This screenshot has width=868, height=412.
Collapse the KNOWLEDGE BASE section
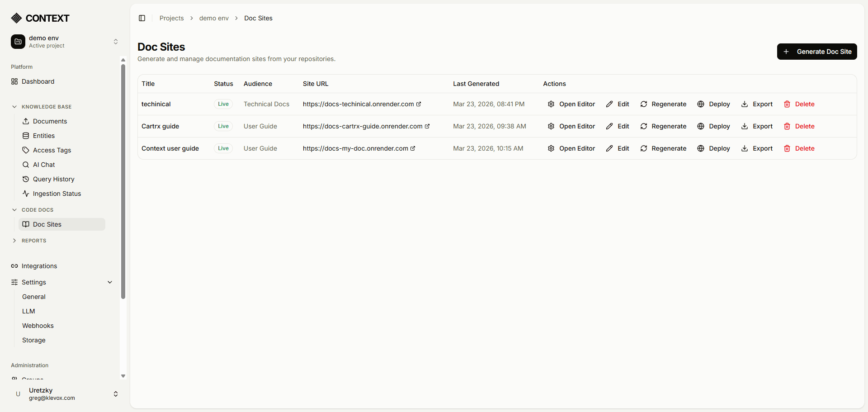(14, 107)
